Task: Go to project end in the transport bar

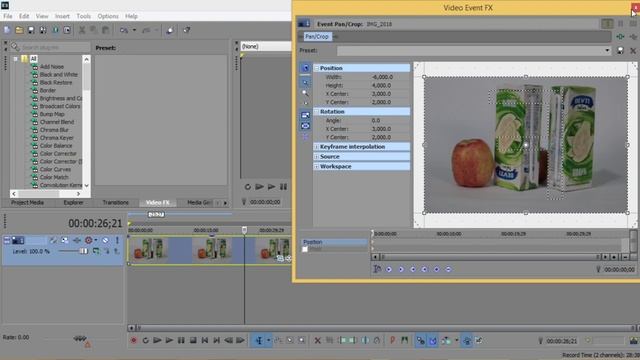Action: pyautogui.click(x=217, y=340)
